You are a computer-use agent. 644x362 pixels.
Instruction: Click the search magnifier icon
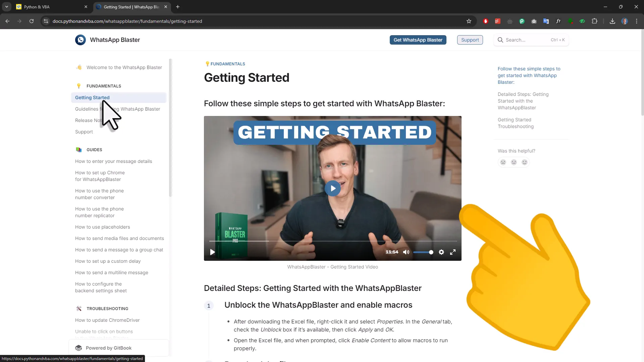click(x=500, y=40)
